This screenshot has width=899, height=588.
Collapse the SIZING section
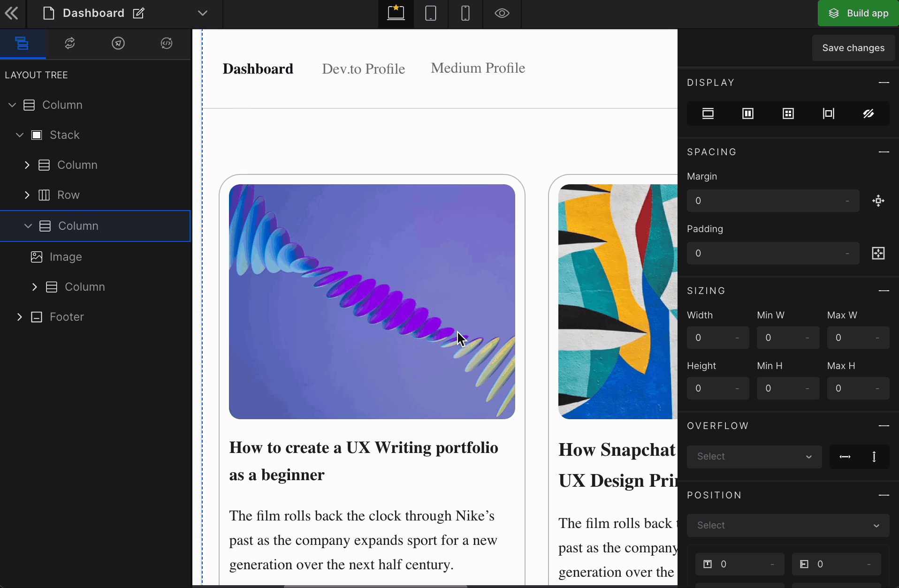tap(884, 291)
